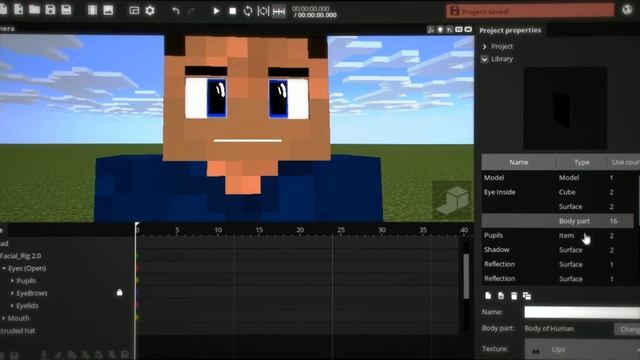
Task: Expand the EyeBrows timeline item
Action: pyautogui.click(x=12, y=293)
